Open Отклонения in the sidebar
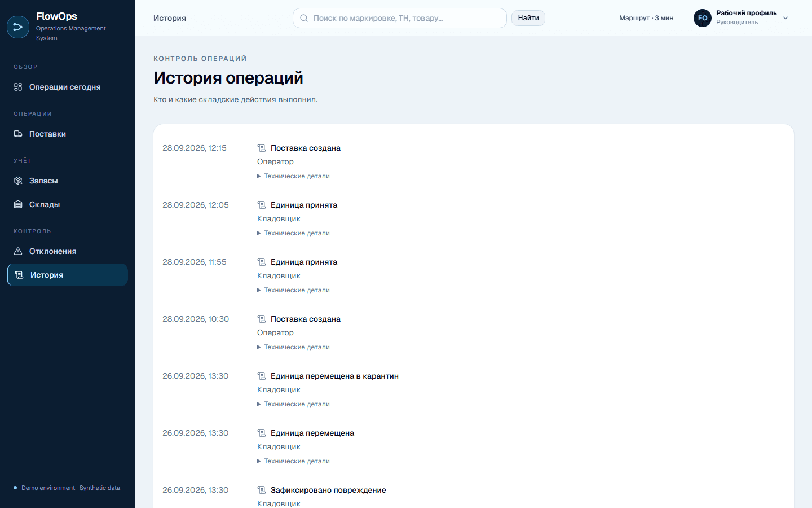812x508 pixels. (68, 251)
